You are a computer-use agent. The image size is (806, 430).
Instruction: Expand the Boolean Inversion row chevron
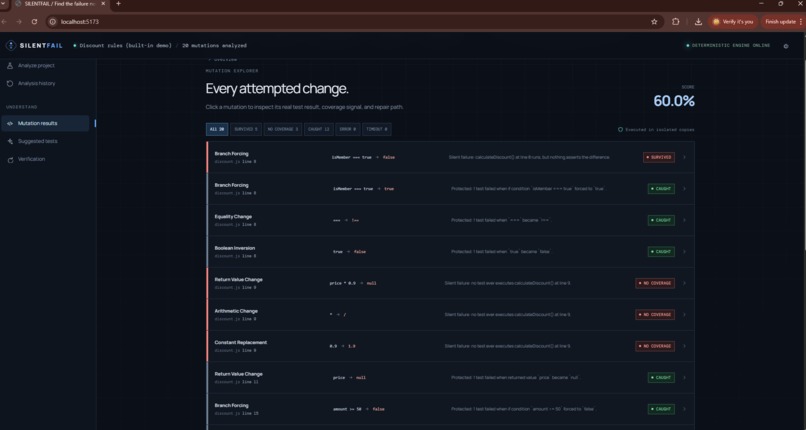(684, 252)
